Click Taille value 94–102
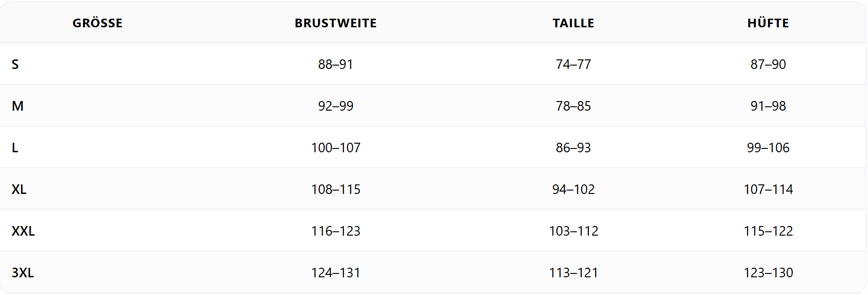868x295 pixels. (x=573, y=189)
